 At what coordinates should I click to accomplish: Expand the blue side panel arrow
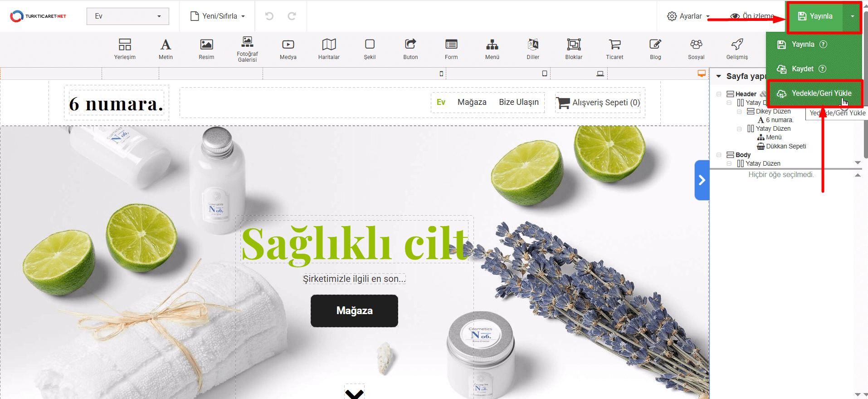[x=702, y=180]
